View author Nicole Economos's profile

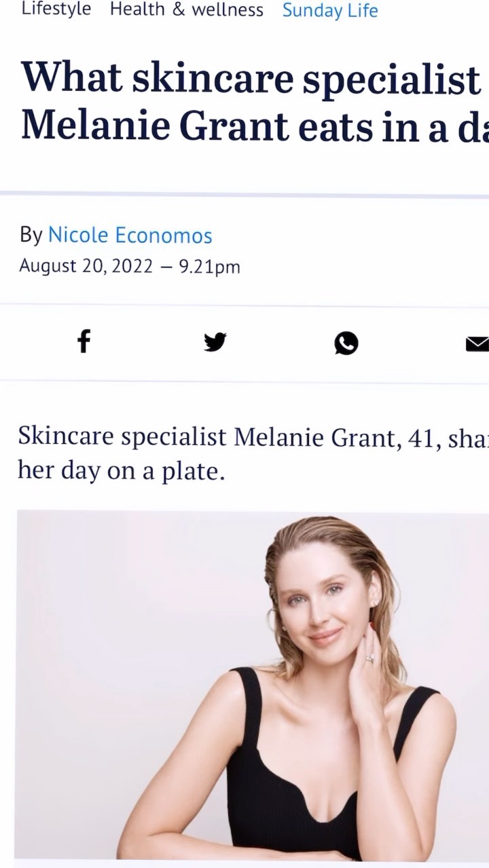pos(130,235)
